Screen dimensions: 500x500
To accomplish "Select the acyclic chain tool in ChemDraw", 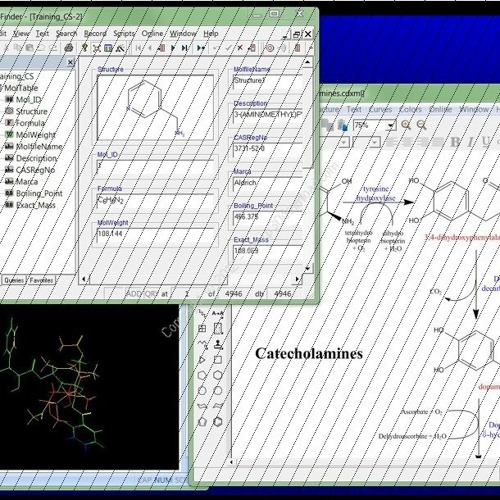I will pos(202,313).
